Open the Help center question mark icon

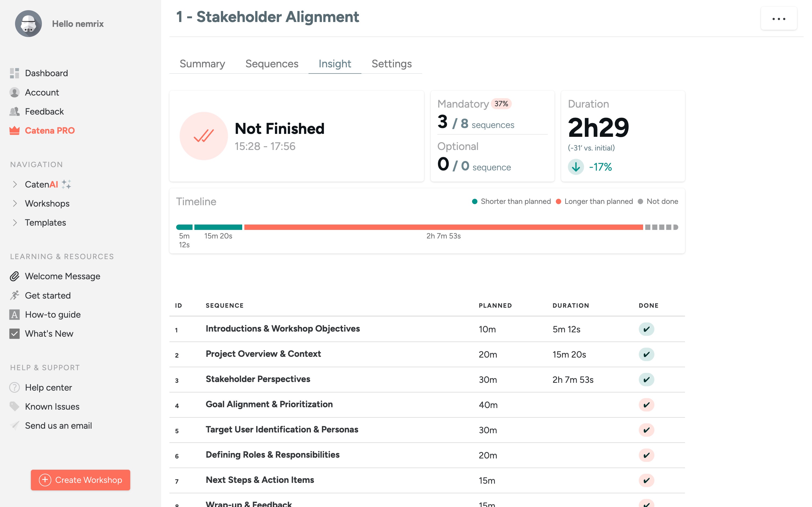pos(15,388)
